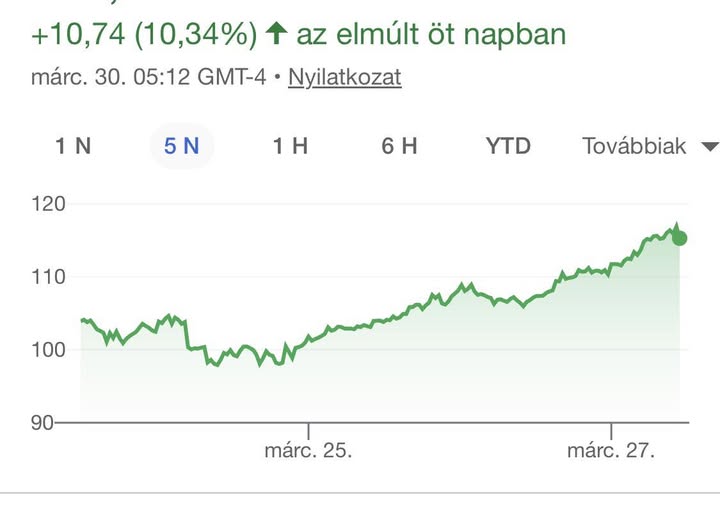Switch to the 6 H range tab
Image resolution: width=720 pixels, height=506 pixels.
pyautogui.click(x=399, y=146)
